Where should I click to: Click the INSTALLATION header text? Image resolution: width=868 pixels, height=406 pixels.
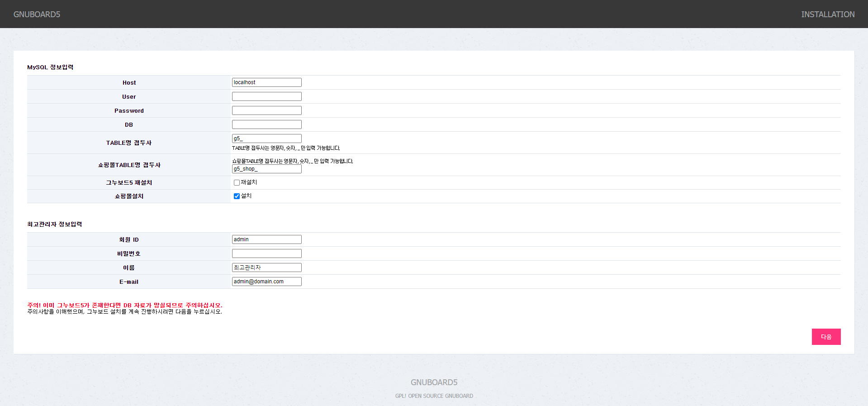pos(828,14)
